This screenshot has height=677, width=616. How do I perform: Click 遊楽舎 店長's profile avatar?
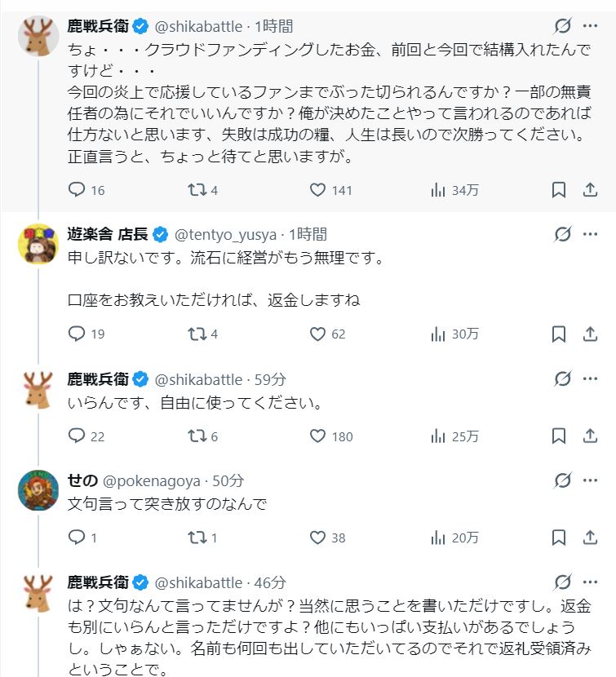click(x=38, y=243)
